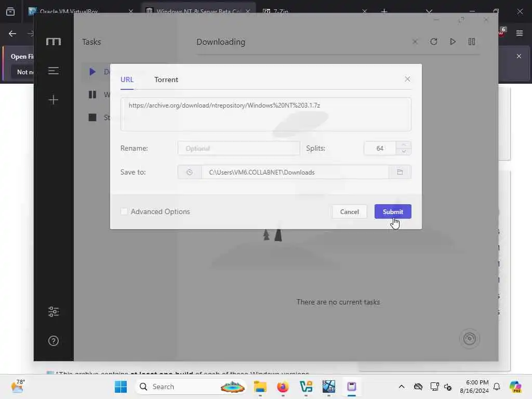Open the Copilot taskbar icon
Viewport: 532px width, 399px height.
(515, 387)
